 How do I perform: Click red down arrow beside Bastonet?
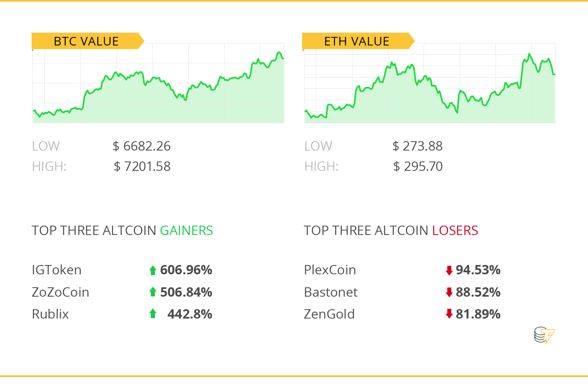point(449,292)
